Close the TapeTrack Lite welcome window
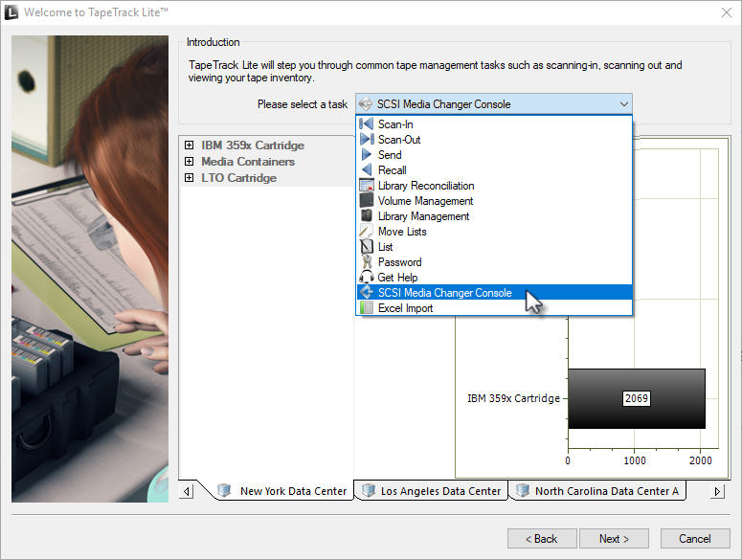Screen dimensions: 742x560 click(x=727, y=12)
